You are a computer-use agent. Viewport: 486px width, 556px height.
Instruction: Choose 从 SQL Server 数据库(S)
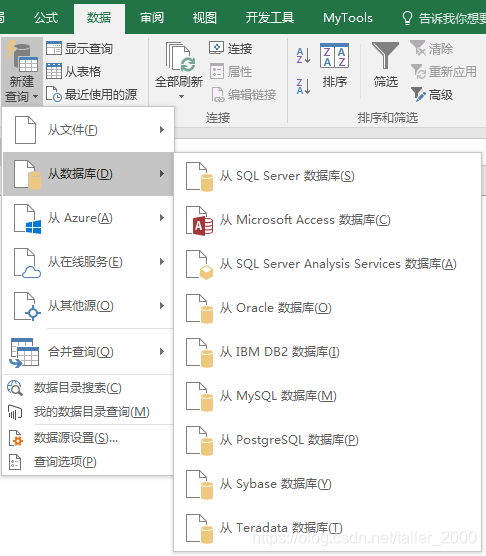[327, 176]
